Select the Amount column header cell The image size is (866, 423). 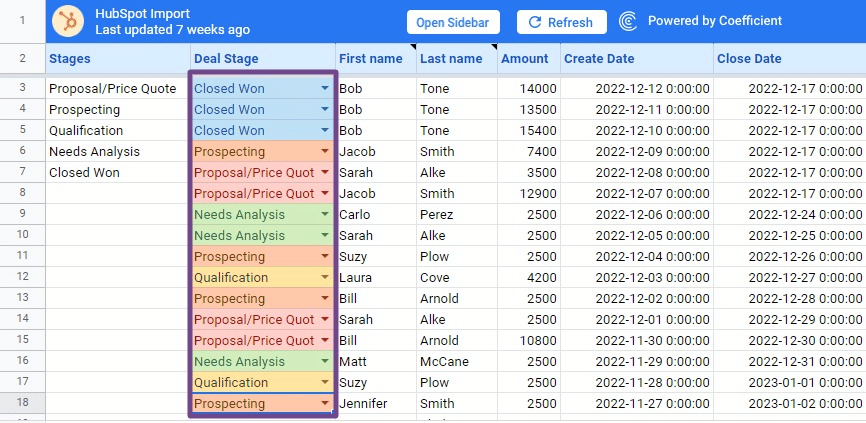[x=529, y=59]
